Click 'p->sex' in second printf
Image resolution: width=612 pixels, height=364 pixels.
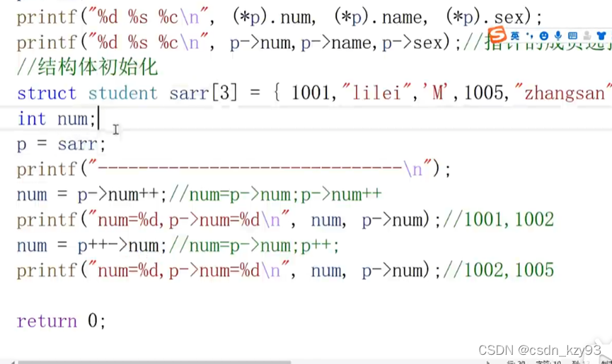coord(412,42)
